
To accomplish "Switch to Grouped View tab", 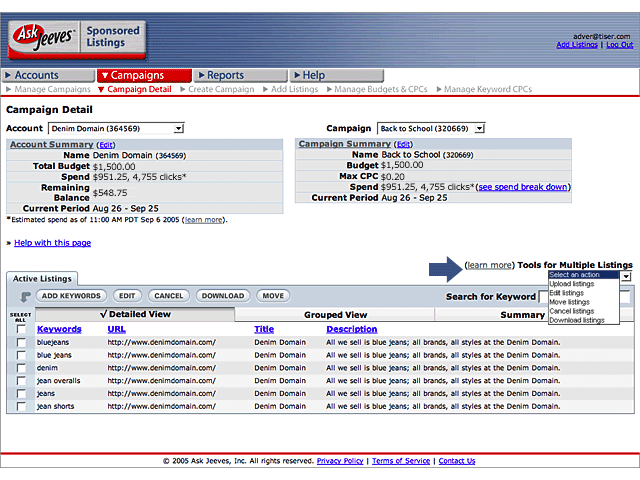I will click(335, 315).
